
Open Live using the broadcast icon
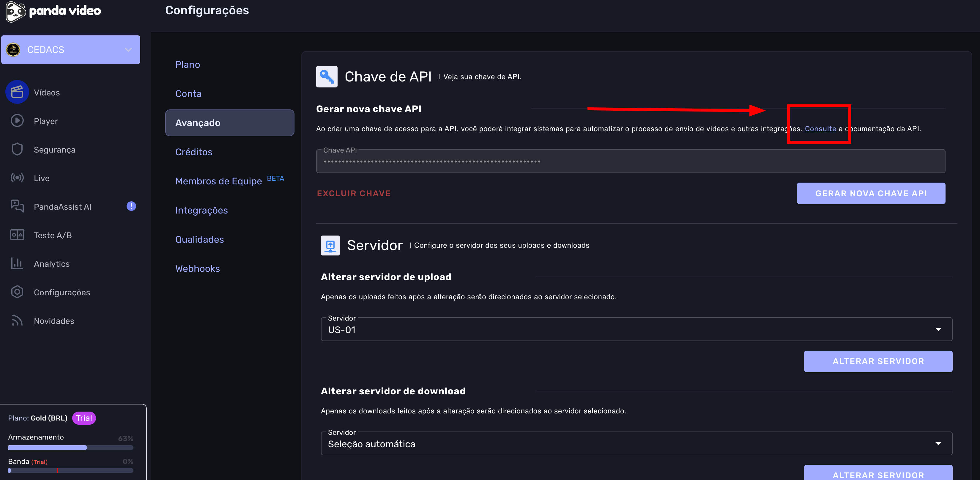[x=17, y=178]
